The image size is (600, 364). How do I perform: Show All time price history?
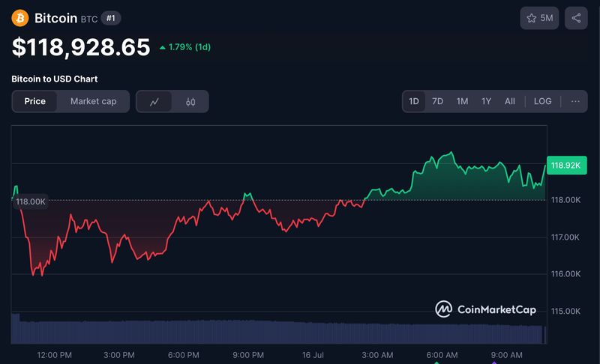(510, 101)
